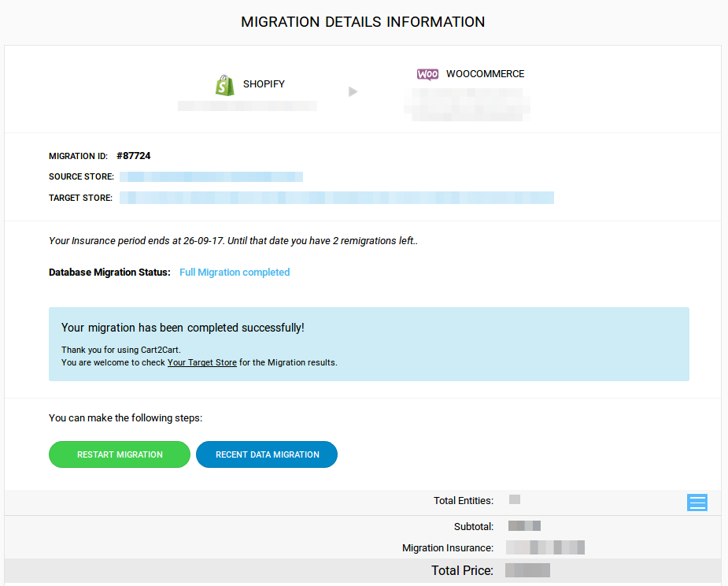Click the Thank you for using Cart2Cart text

point(121,350)
